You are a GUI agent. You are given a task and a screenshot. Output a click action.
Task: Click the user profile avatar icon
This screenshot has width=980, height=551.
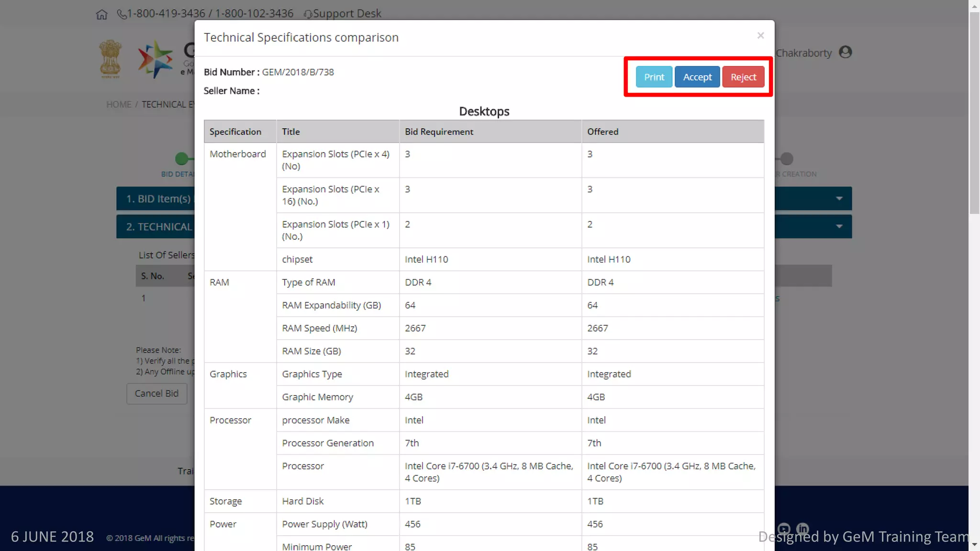[x=846, y=52]
